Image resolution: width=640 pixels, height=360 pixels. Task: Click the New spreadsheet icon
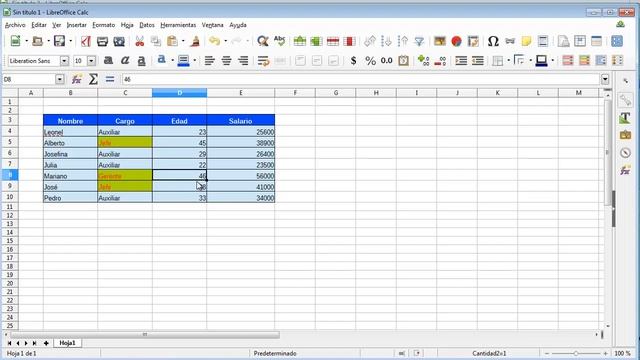pyautogui.click(x=16, y=41)
